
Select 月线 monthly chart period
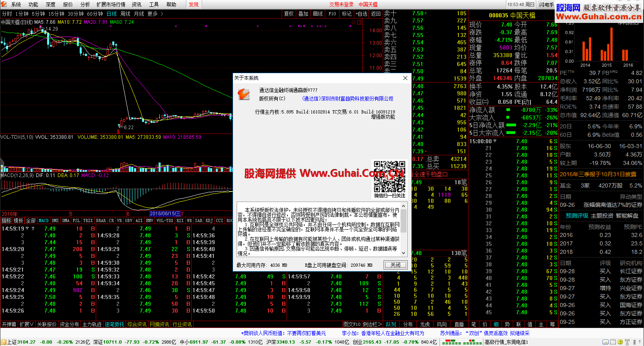click(x=139, y=14)
